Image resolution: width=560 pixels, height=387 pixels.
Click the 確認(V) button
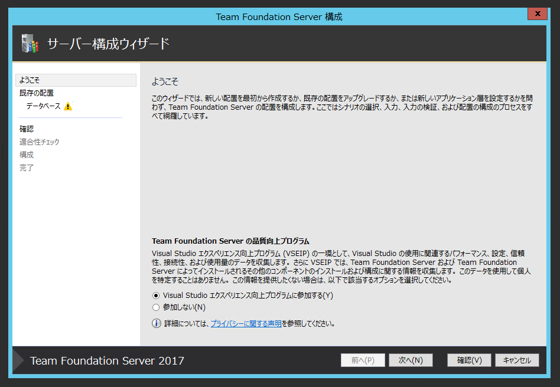click(469, 360)
